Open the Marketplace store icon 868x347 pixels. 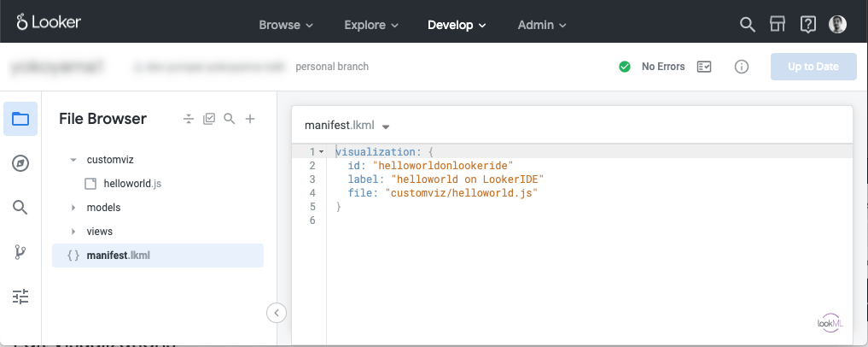pyautogui.click(x=778, y=25)
